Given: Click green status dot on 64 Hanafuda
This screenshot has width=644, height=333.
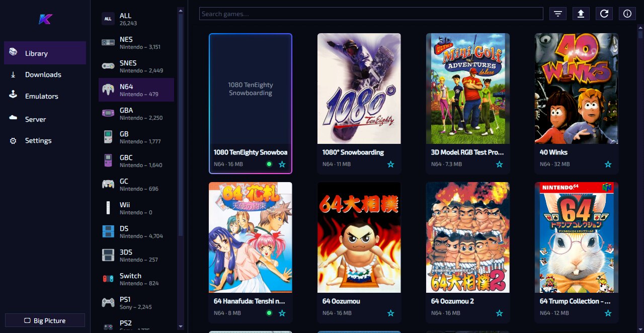Looking at the screenshot, I should 269,313.
